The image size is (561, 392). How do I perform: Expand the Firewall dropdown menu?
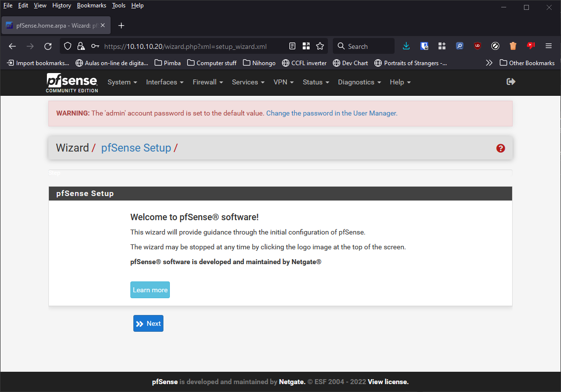207,82
